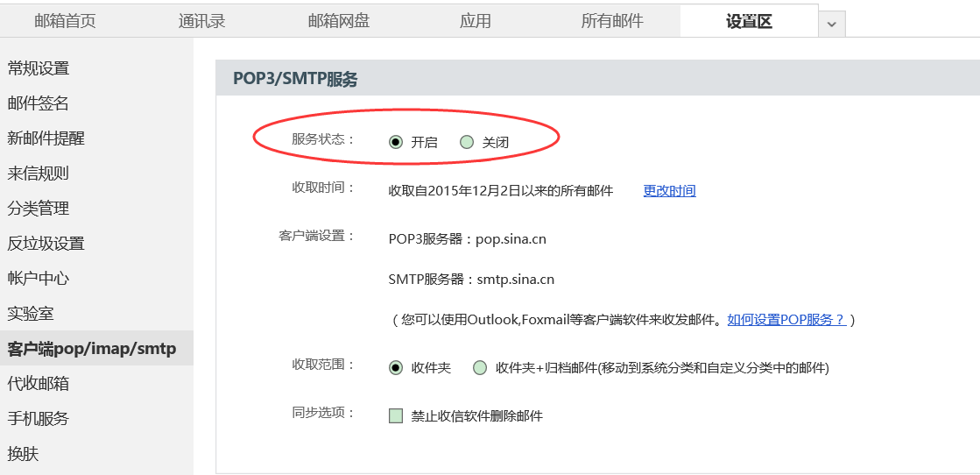Open the 更改时间 link
Viewport: 980px width, 475px height.
[669, 191]
